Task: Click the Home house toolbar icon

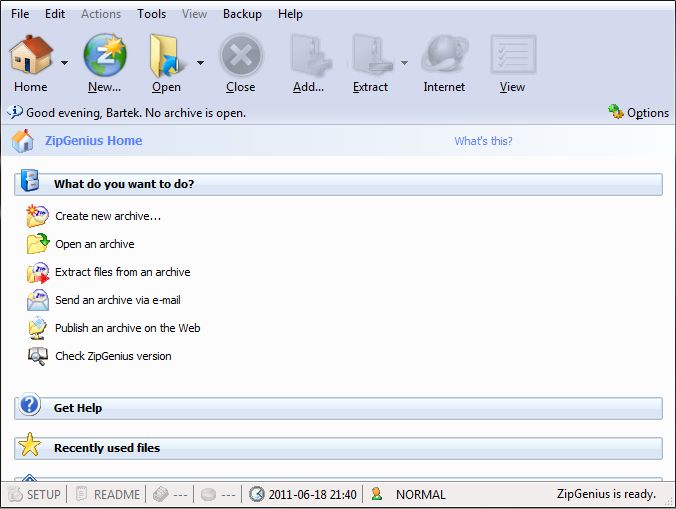Action: (31, 55)
